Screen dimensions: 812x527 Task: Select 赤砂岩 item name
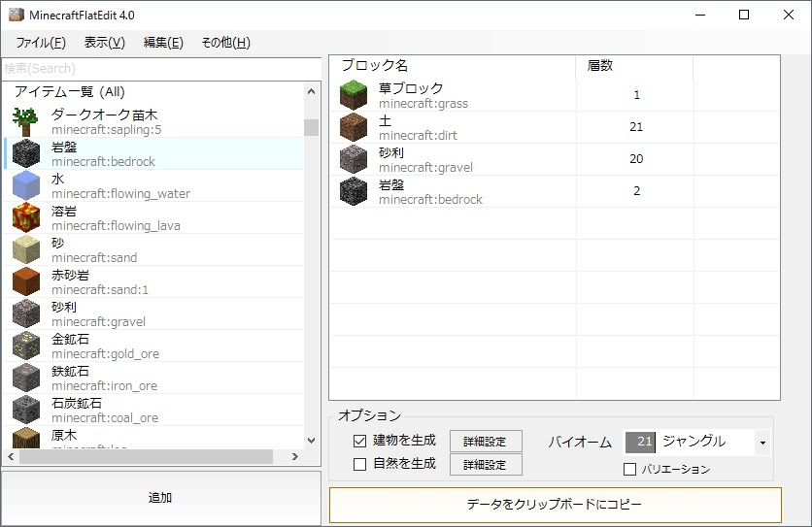pyautogui.click(x=70, y=275)
